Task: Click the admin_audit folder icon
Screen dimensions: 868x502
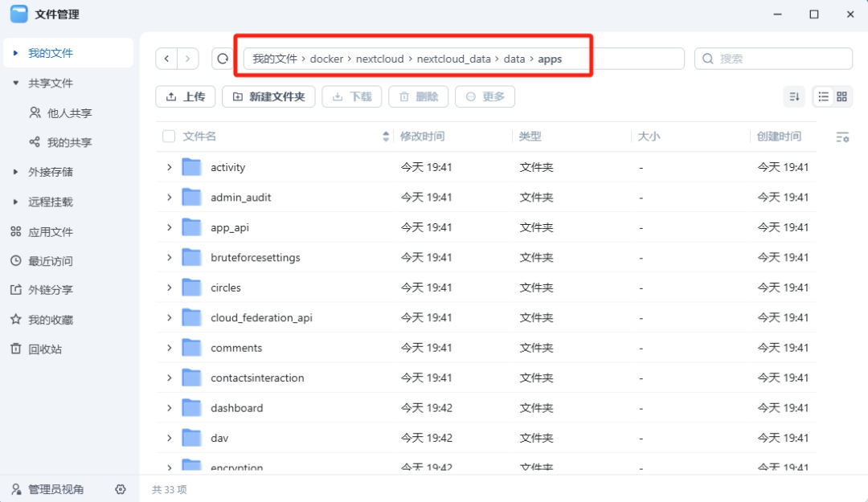Action: tap(191, 197)
